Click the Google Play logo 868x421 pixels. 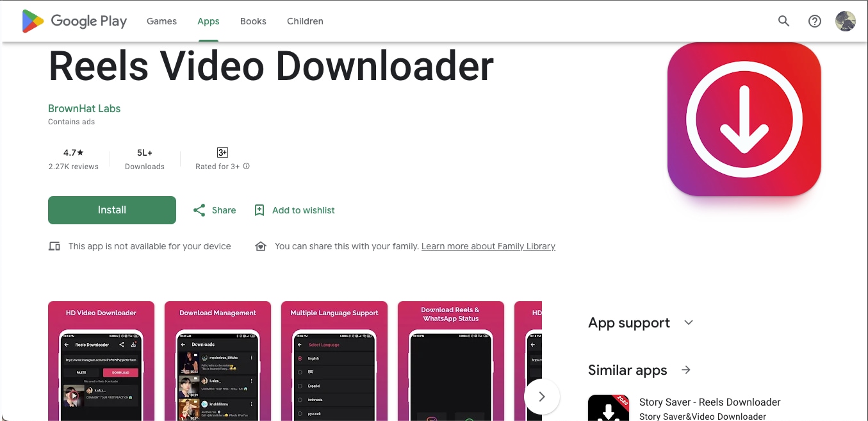click(x=73, y=21)
